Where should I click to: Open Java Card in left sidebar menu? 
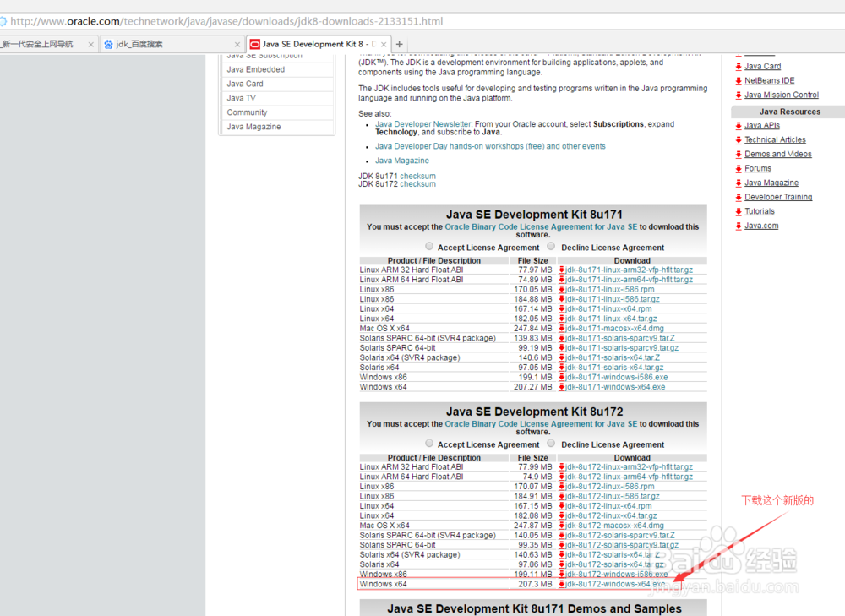(245, 84)
